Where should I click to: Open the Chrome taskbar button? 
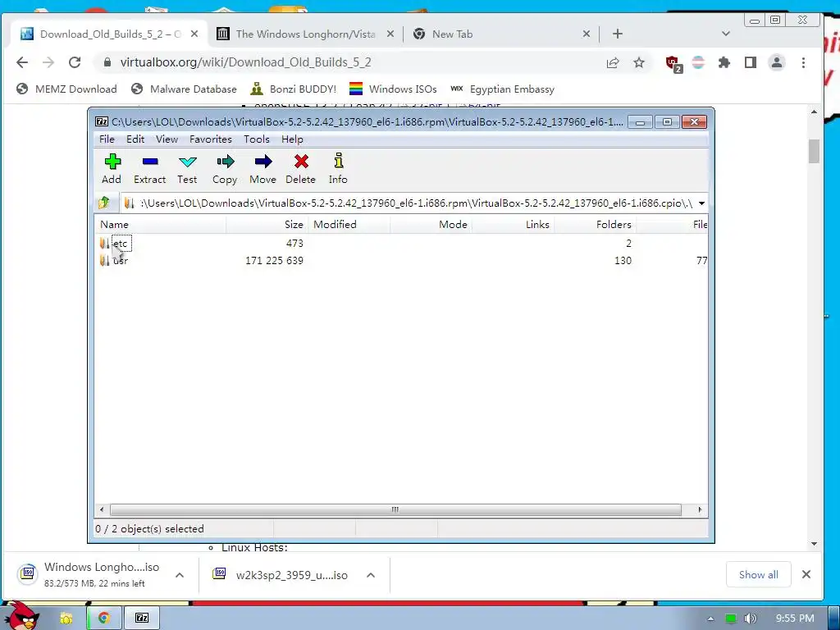click(104, 619)
